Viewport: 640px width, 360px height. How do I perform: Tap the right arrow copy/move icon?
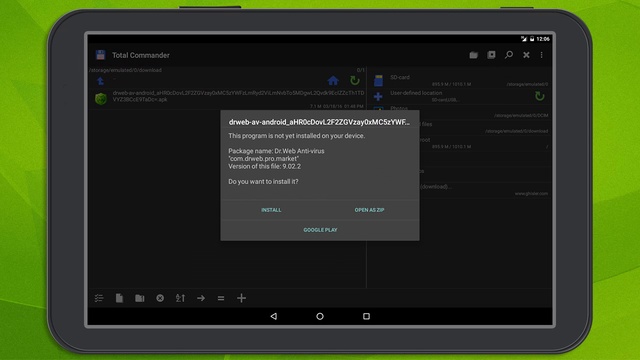click(201, 298)
